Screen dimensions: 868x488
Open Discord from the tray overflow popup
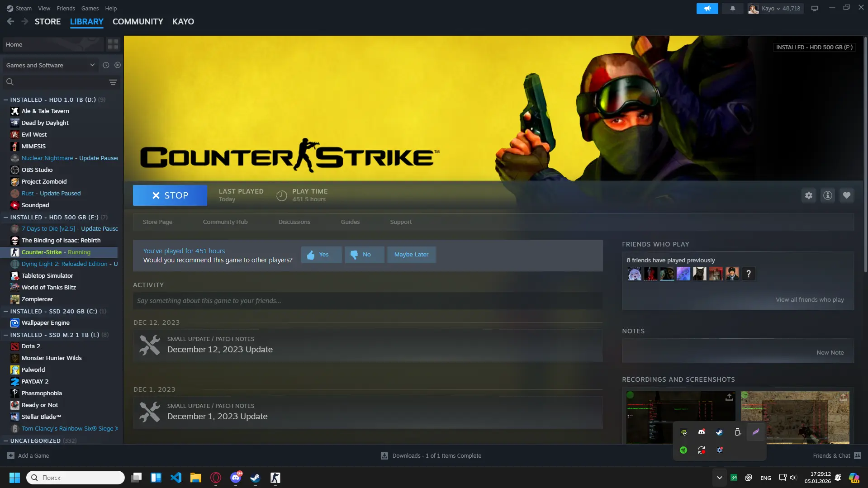pyautogui.click(x=702, y=432)
